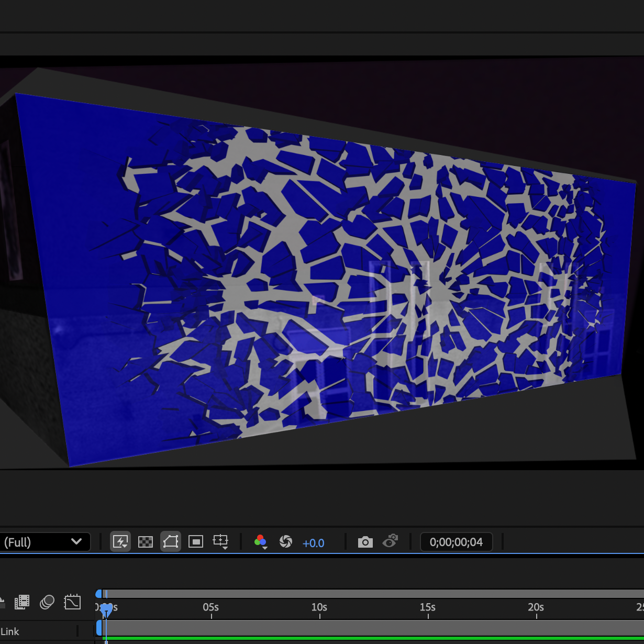This screenshot has width=644, height=644.
Task: Enable Frame Blending with the filmstrip icon
Action: pos(21,602)
